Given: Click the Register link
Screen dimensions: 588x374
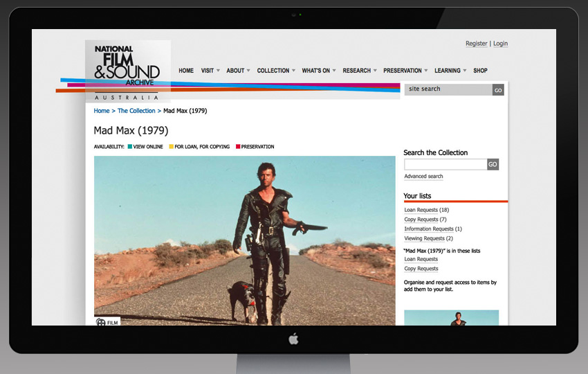Looking at the screenshot, I should pos(476,44).
